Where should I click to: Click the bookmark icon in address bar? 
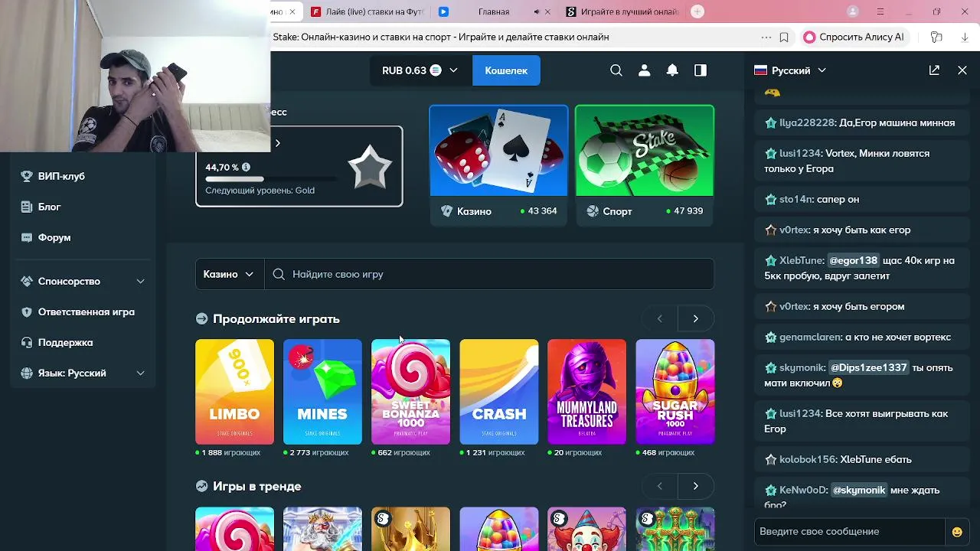coord(784,37)
